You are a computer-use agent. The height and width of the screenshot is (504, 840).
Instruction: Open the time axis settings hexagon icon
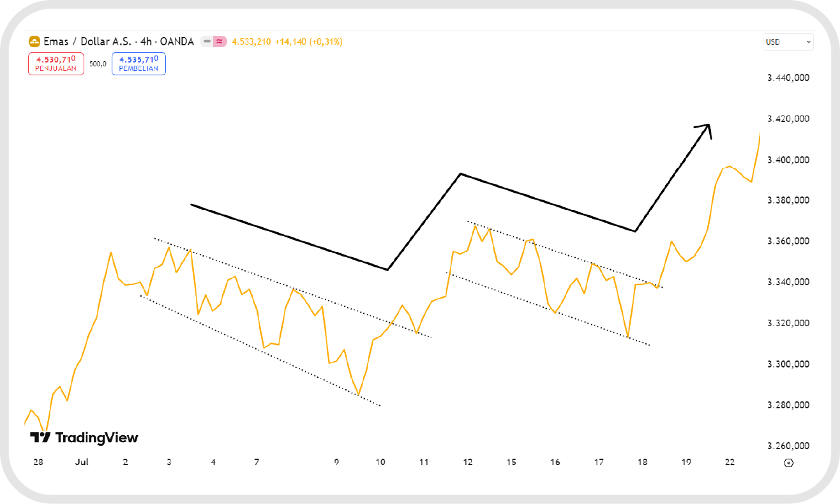click(x=788, y=463)
